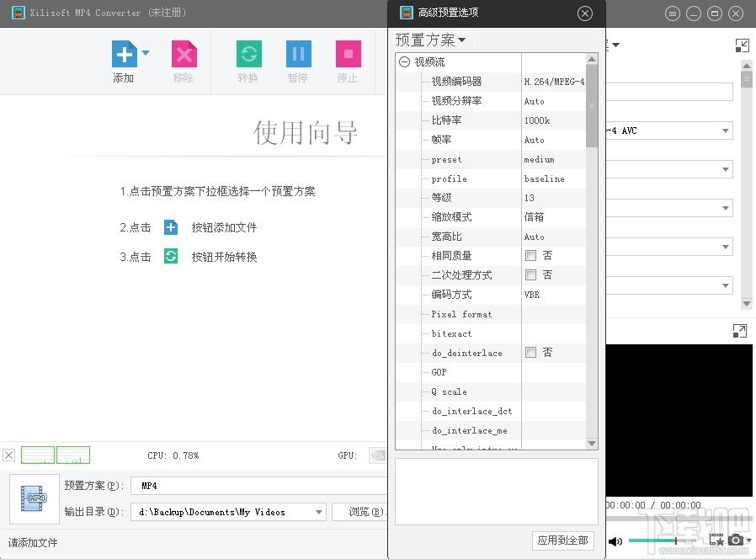The width and height of the screenshot is (756, 559).
Task: Close the advanced preset options dialog
Action: 585,13
